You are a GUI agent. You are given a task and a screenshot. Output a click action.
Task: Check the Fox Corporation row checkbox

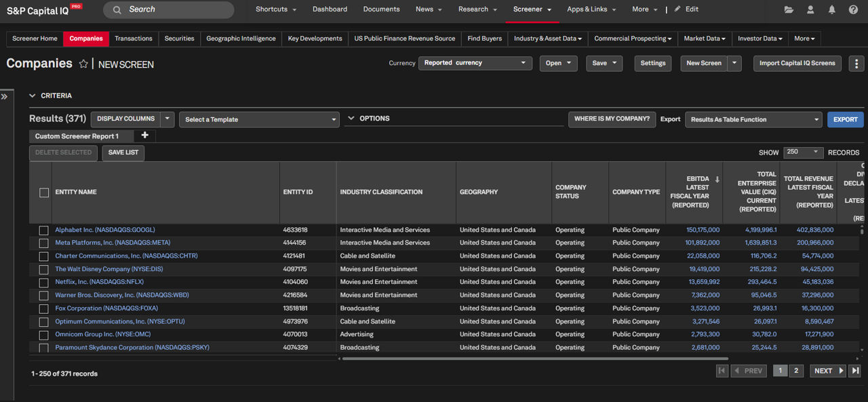[43, 309]
